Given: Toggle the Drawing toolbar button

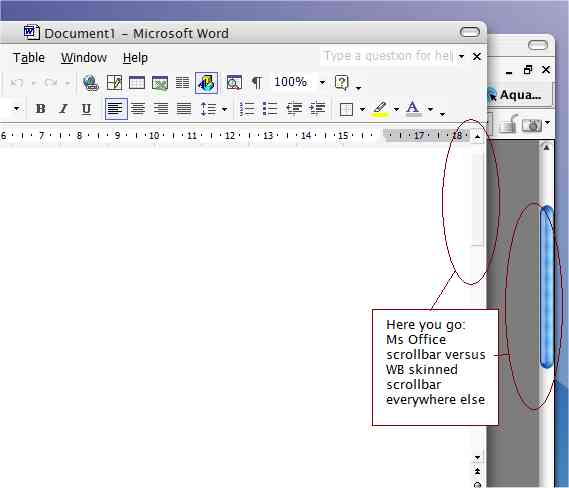Looking at the screenshot, I should click(x=206, y=83).
